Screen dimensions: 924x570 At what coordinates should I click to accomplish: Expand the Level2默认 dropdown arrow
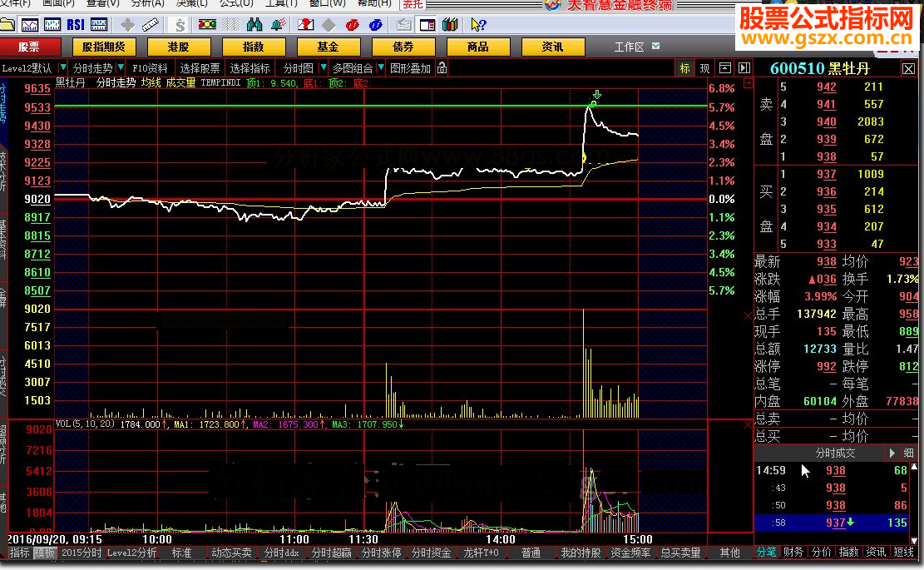coord(62,67)
